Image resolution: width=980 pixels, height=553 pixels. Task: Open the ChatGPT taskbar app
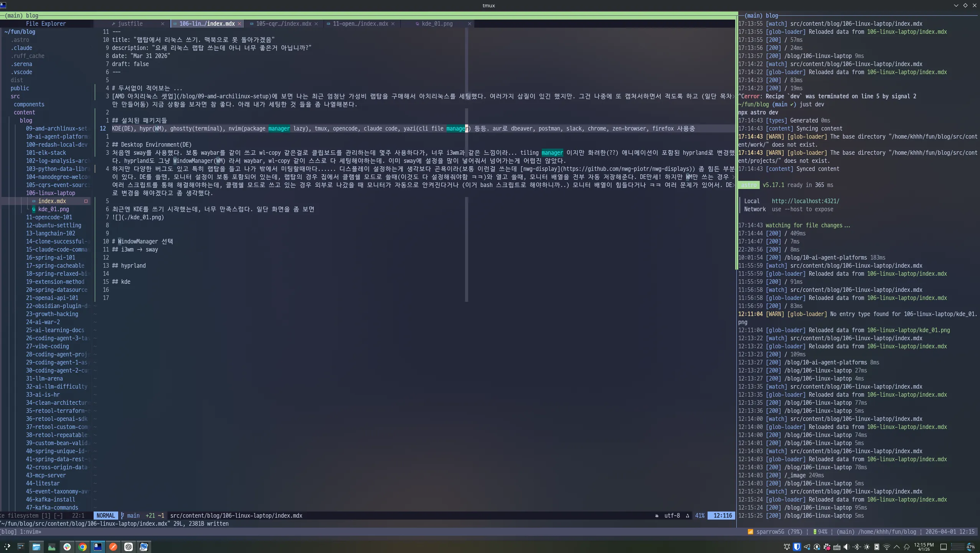point(129,547)
